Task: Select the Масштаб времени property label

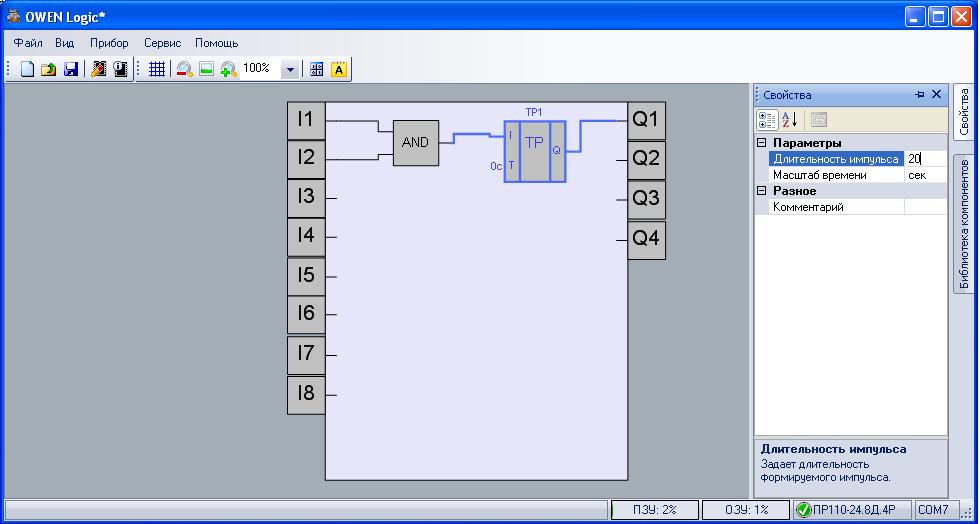Action: (819, 175)
